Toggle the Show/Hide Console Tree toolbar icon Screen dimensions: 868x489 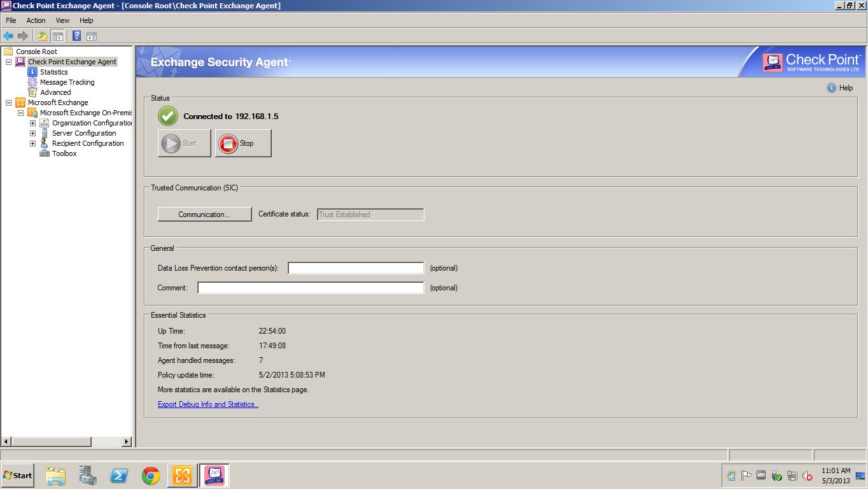[x=57, y=36]
